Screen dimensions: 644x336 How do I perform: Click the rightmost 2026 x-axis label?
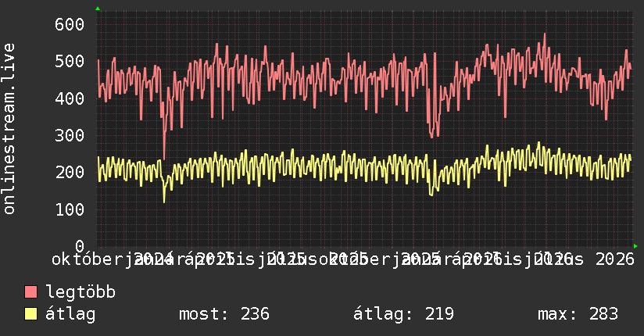[x=615, y=259]
